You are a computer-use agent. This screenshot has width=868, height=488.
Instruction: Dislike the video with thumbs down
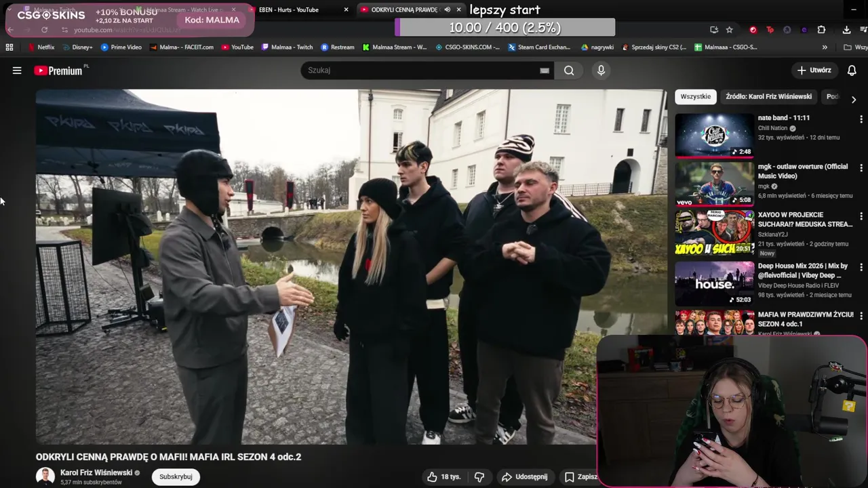[479, 477]
